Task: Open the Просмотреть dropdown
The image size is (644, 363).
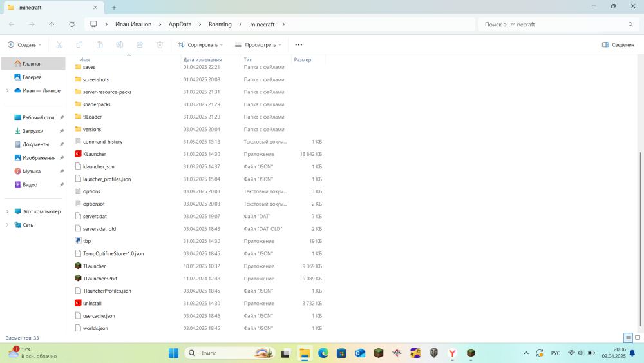Action: (x=258, y=44)
